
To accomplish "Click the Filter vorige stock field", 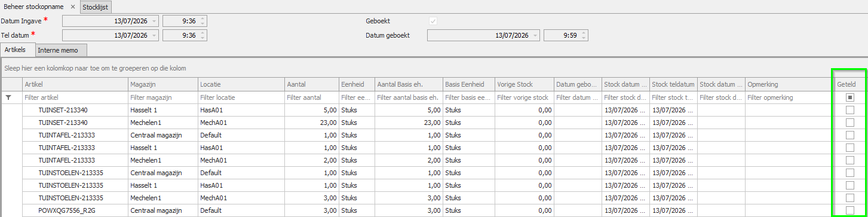I will click(525, 97).
